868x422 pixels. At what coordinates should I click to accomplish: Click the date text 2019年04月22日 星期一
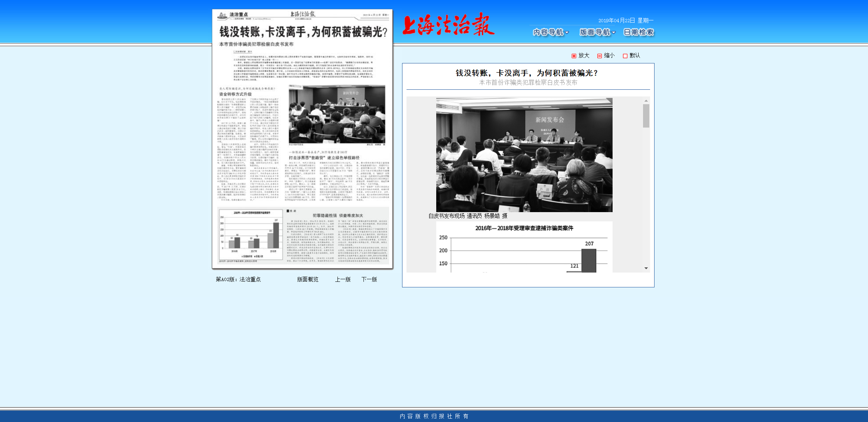click(x=626, y=20)
